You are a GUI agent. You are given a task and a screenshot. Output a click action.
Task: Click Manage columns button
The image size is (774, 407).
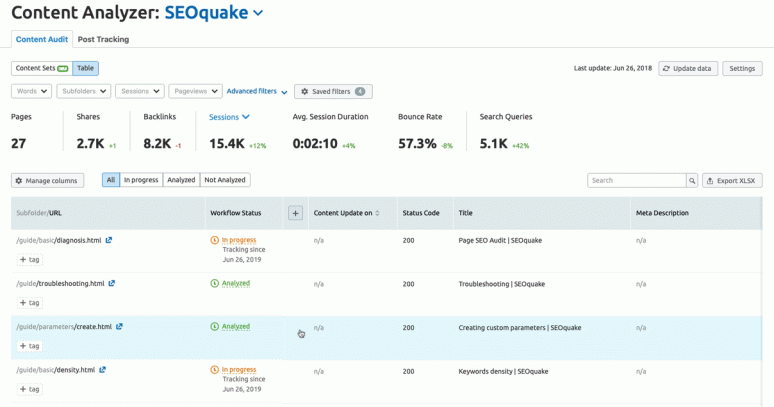tap(47, 181)
